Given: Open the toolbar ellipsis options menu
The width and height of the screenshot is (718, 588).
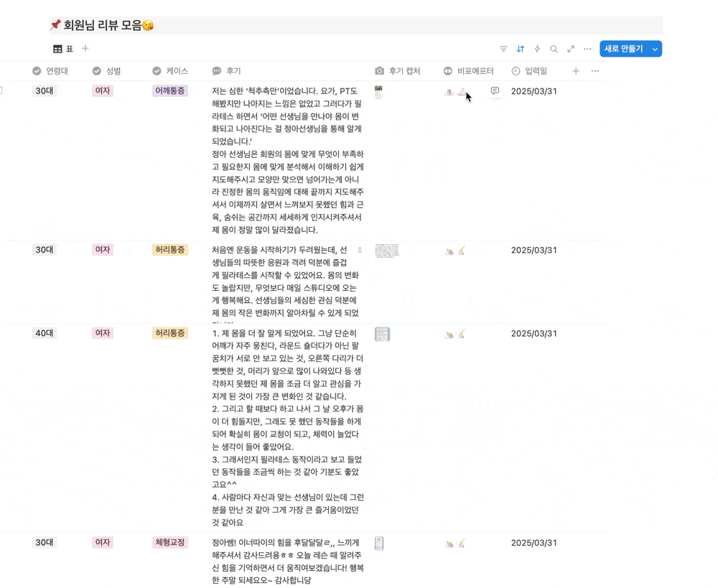Looking at the screenshot, I should click(587, 49).
